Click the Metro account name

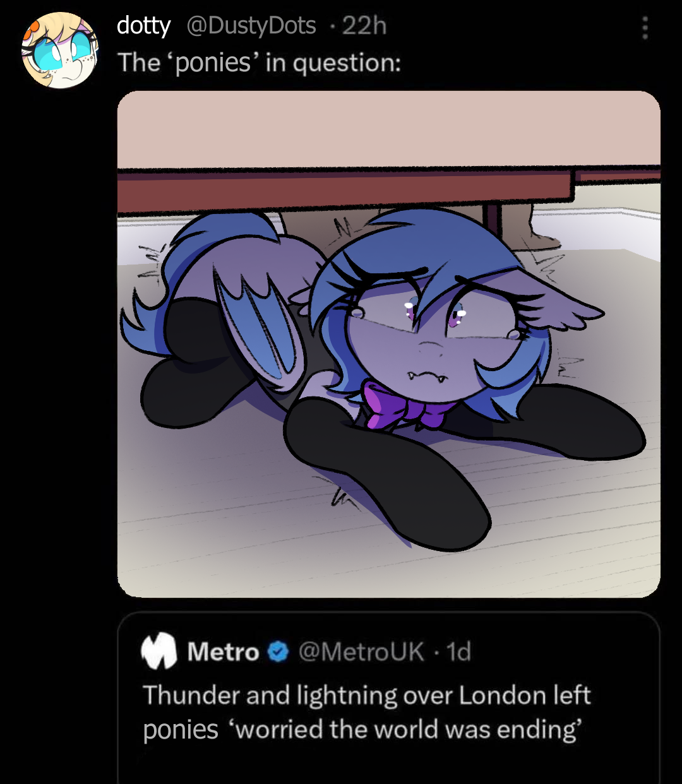coord(223,651)
